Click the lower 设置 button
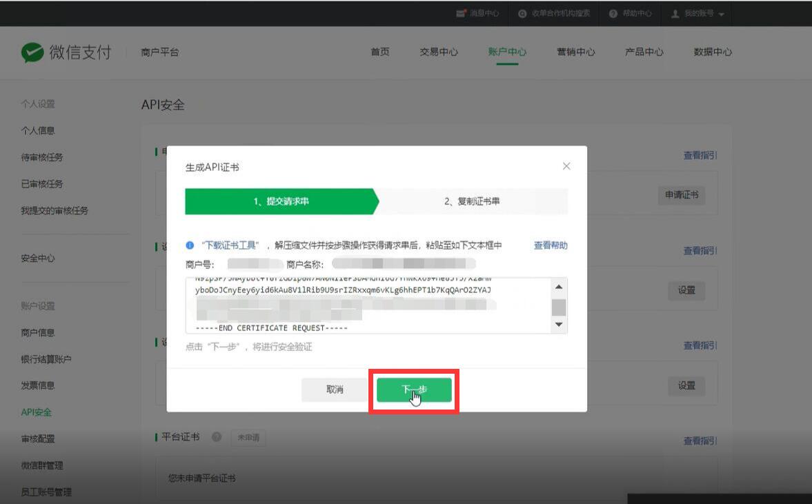This screenshot has height=504, width=812. [686, 385]
